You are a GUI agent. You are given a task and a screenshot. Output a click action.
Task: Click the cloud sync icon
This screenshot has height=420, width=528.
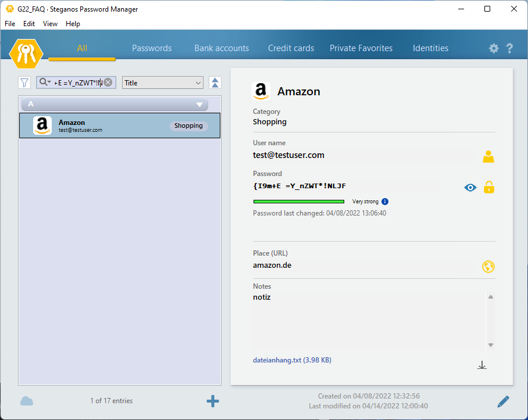click(x=27, y=401)
